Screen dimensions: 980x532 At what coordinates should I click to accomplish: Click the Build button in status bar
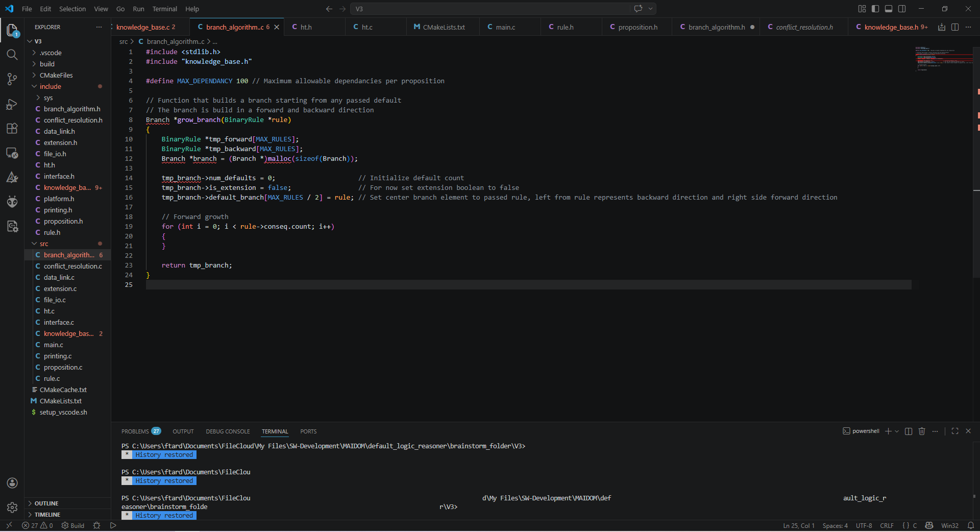(x=73, y=525)
